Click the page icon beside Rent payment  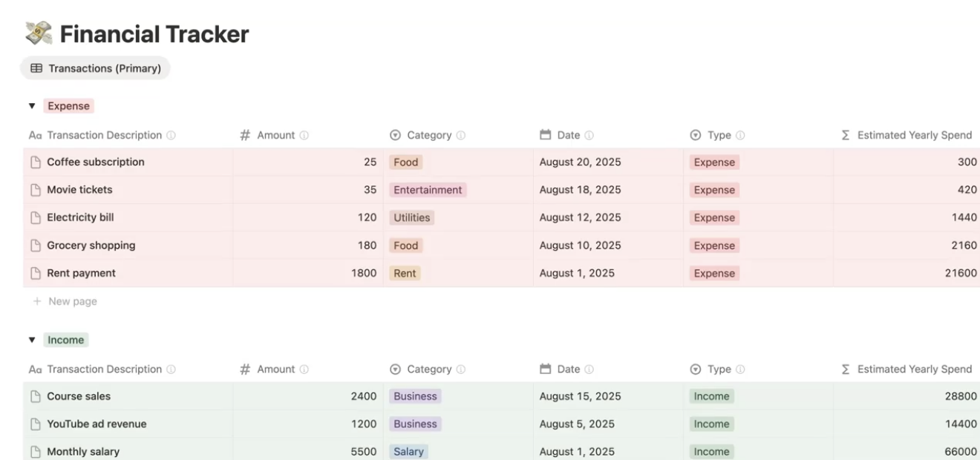tap(35, 273)
